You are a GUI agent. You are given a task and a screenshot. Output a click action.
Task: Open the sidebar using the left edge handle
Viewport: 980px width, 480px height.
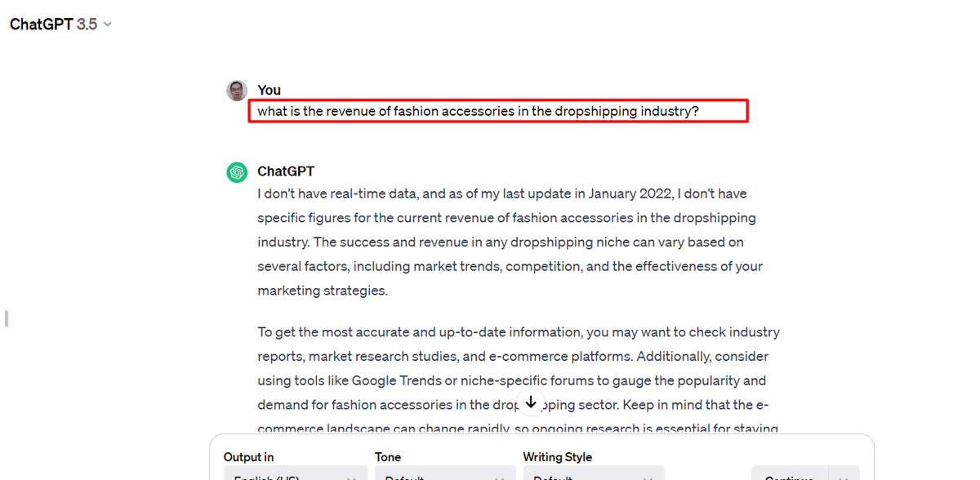point(7,318)
